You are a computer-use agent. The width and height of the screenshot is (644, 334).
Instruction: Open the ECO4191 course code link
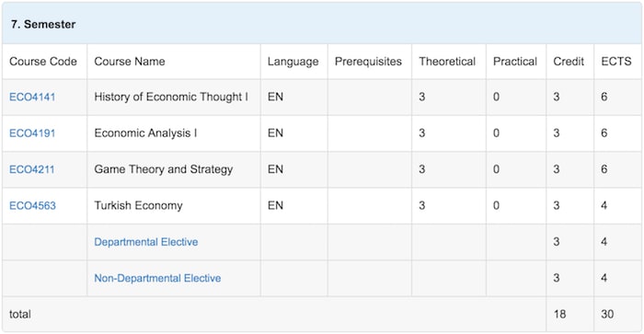tap(32, 133)
